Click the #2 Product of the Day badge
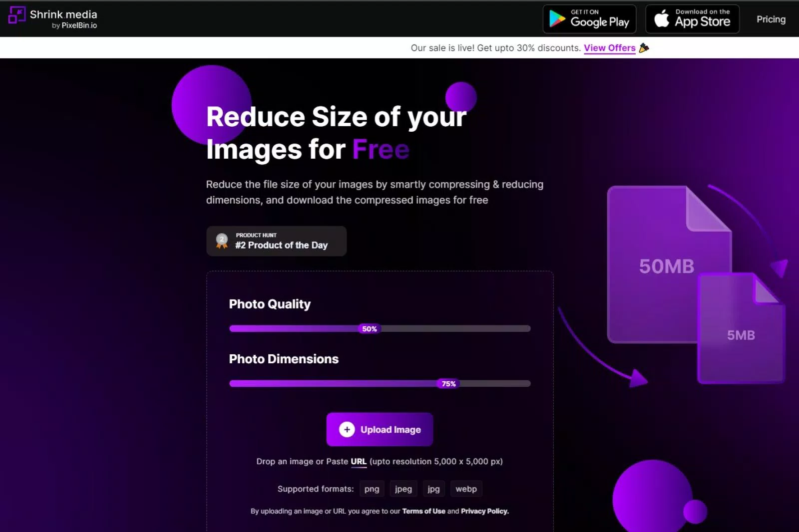 point(276,241)
